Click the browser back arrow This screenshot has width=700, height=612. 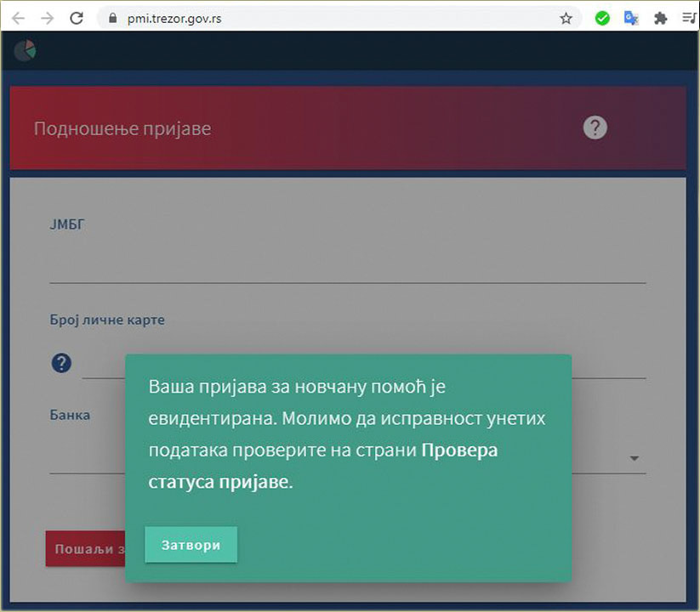pyautogui.click(x=19, y=18)
